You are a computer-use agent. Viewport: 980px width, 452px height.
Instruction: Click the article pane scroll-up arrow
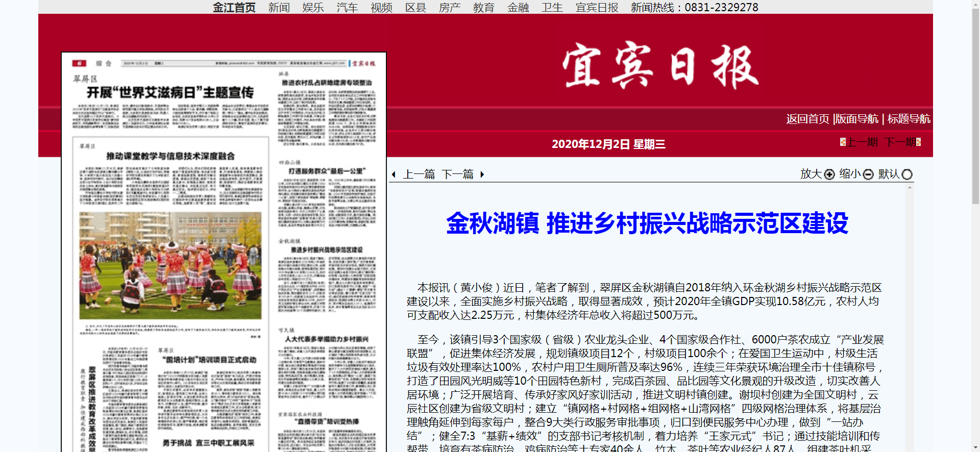(910, 188)
